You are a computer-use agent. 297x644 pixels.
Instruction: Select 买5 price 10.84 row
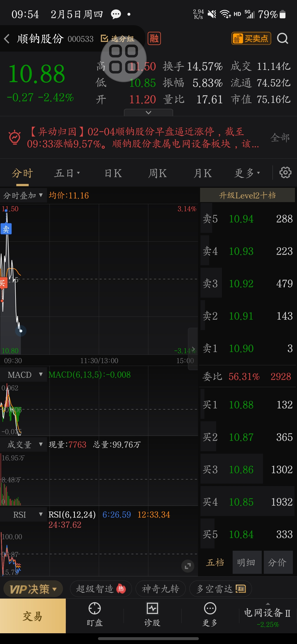pos(247,534)
